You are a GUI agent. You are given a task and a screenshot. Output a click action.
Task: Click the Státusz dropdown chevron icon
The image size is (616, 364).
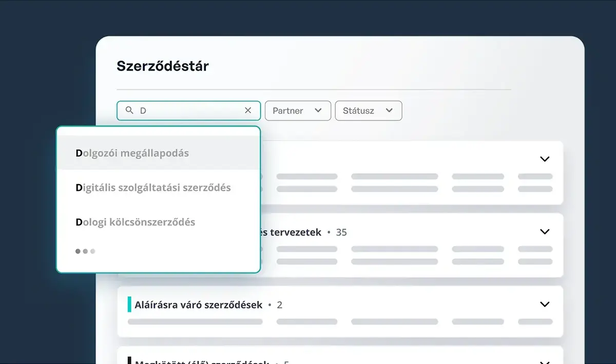pyautogui.click(x=390, y=111)
